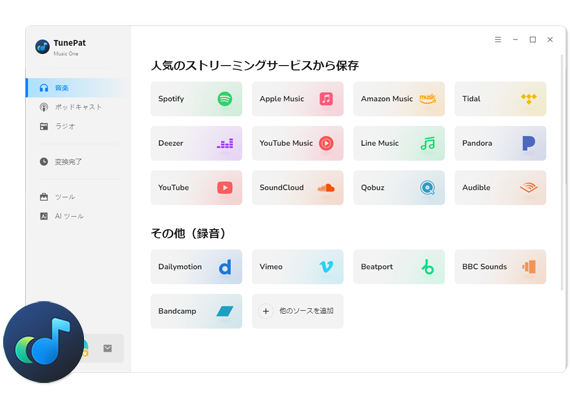Open the Beatport recording source
This screenshot has height=400, width=570.
(399, 267)
